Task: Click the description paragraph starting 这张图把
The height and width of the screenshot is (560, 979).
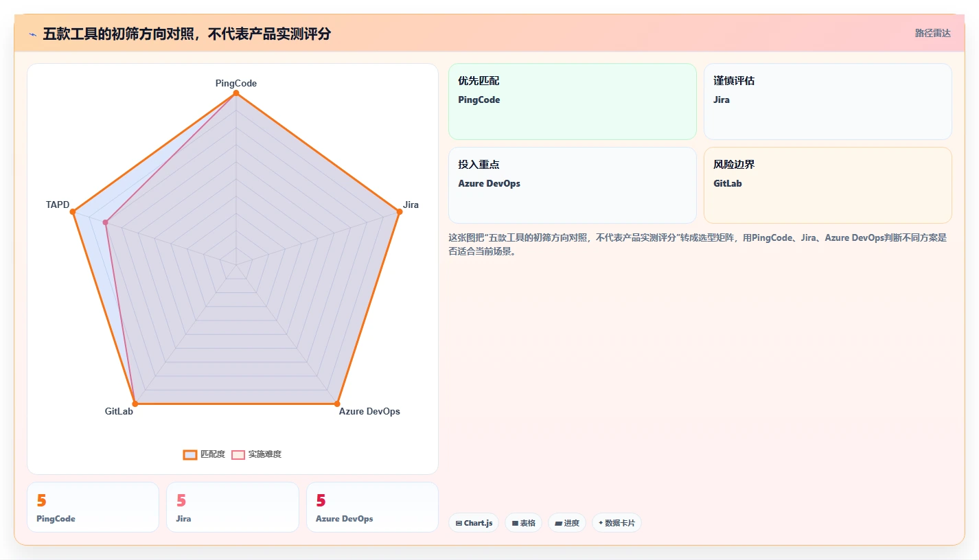Action: pyautogui.click(x=698, y=244)
